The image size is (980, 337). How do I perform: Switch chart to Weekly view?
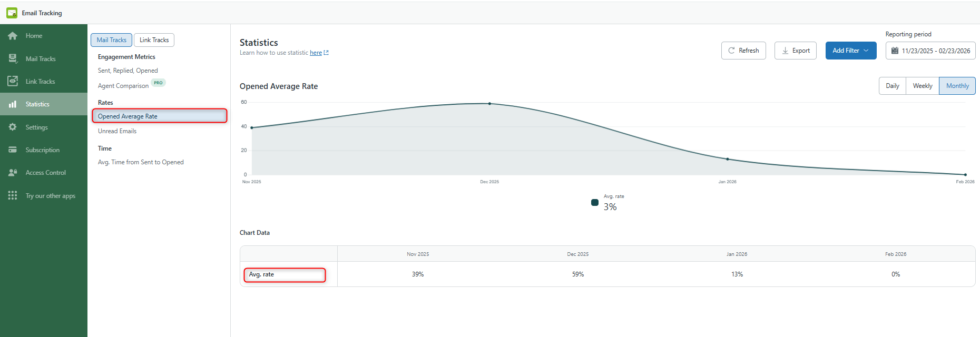[922, 86]
